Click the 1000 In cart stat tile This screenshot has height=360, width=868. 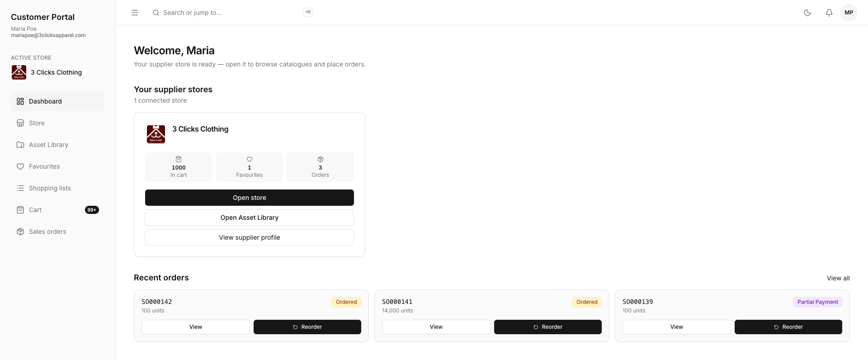point(179,167)
